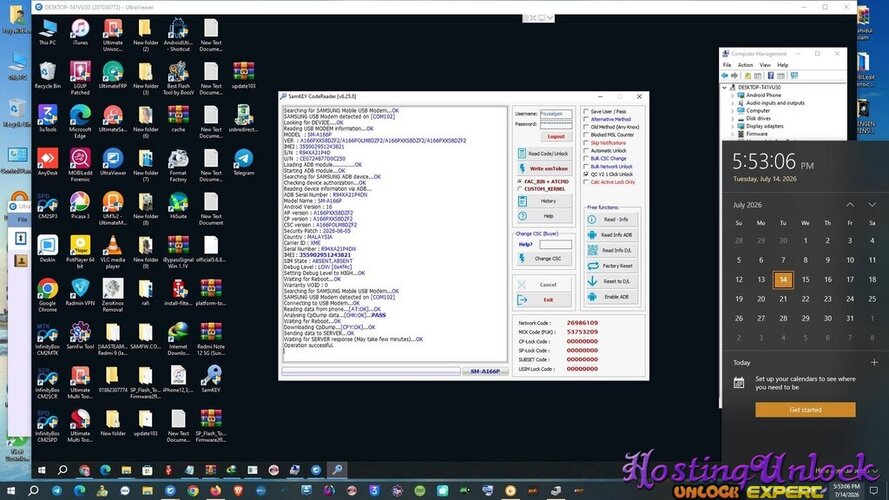Screen dimensions: 889x500
Task: Add event with plus next to Today
Action: pos(874,362)
